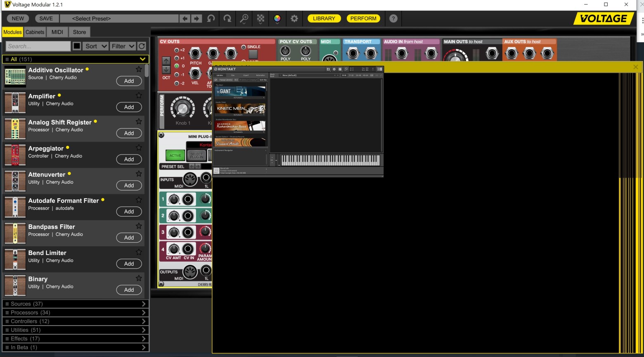
Task: Click the help question mark icon
Action: tap(393, 19)
